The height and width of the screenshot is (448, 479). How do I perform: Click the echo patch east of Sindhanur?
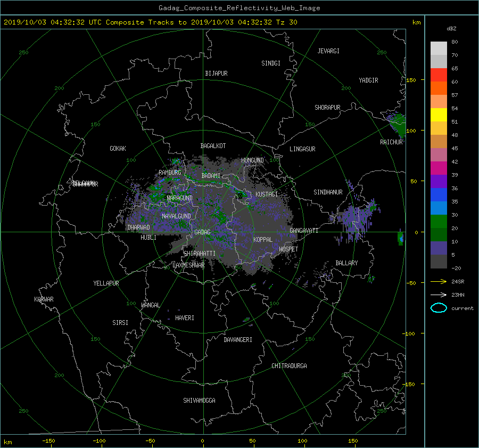point(356,218)
